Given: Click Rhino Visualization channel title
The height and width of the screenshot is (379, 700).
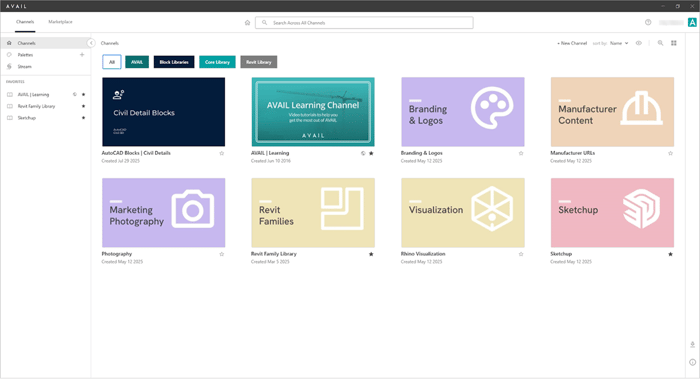Looking at the screenshot, I should point(423,254).
